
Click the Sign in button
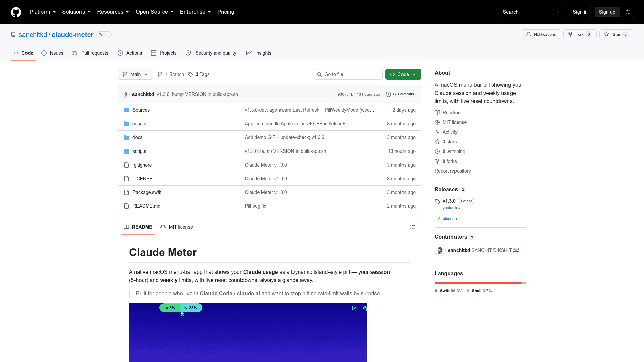580,12
